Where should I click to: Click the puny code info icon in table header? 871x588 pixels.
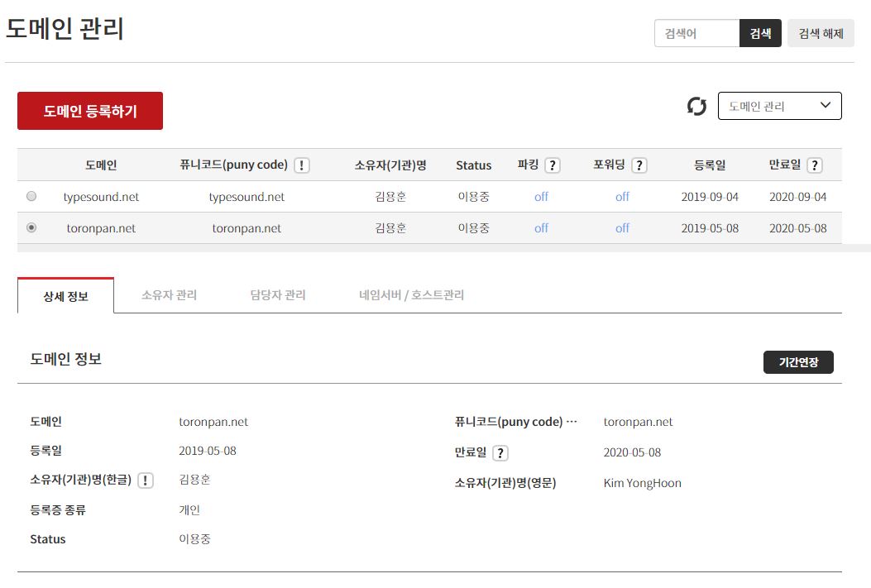(302, 165)
